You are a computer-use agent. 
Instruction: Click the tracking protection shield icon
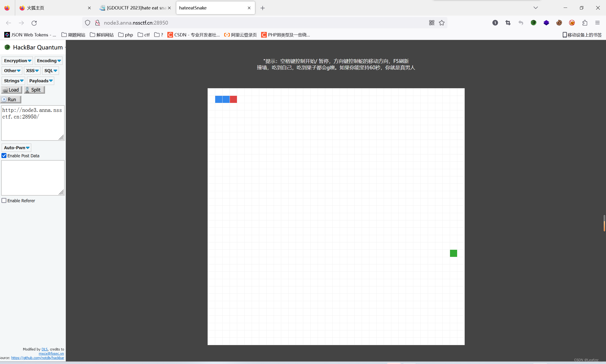(x=88, y=23)
